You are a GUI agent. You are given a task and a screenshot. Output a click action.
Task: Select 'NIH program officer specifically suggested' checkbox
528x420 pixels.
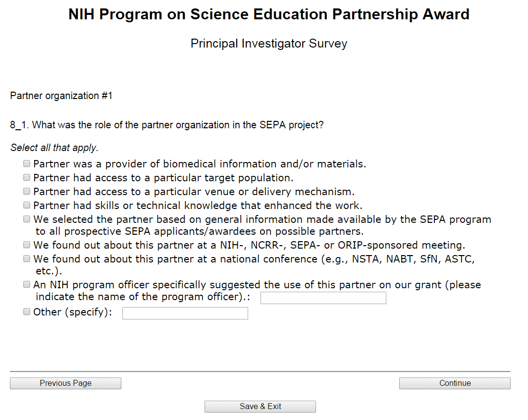tap(27, 285)
